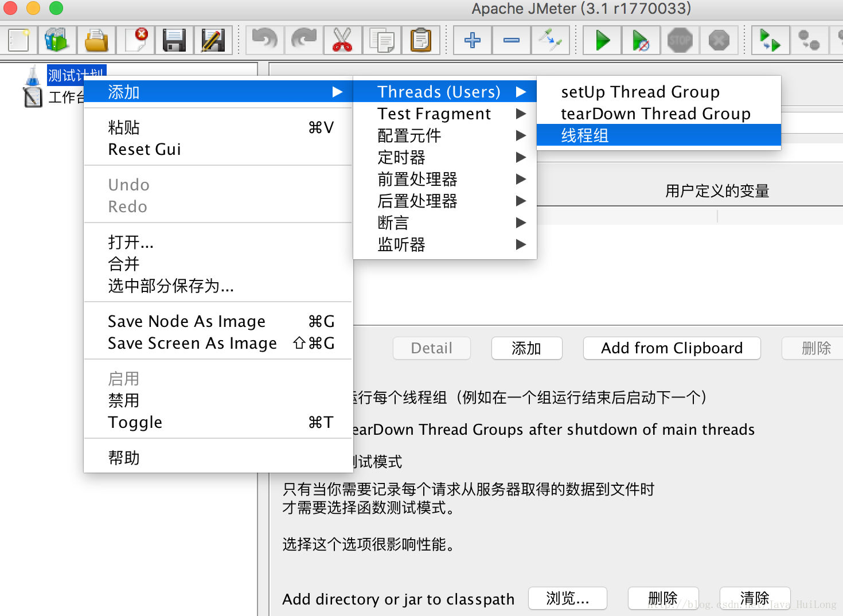
Task: Start the test with green play icon
Action: [602, 40]
